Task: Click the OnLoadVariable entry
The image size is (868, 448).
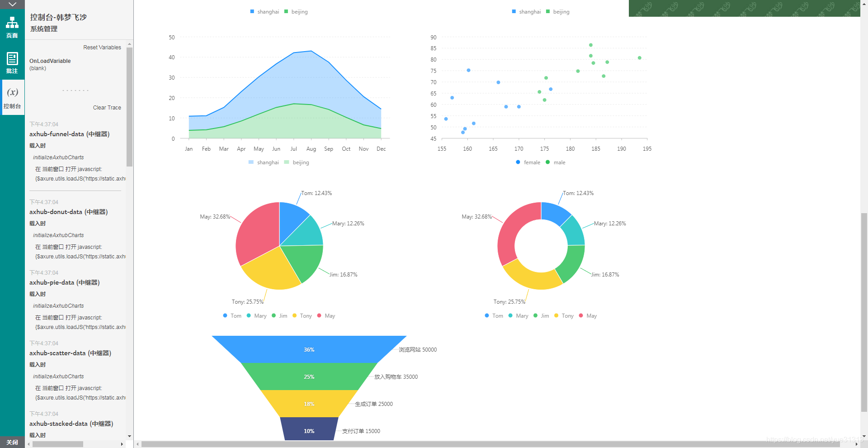Action: click(x=50, y=61)
